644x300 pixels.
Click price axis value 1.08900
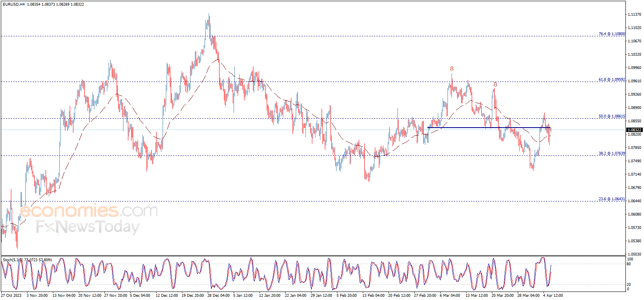(634, 108)
